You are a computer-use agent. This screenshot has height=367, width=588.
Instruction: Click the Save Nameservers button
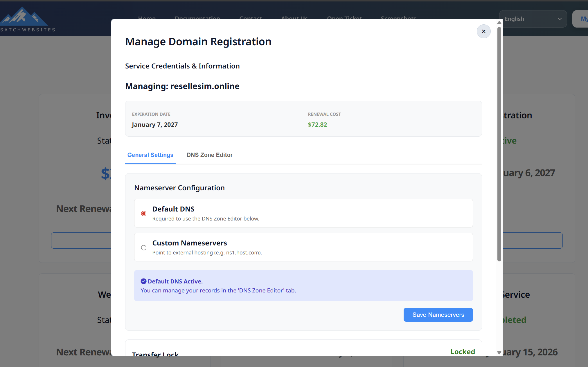(438, 315)
